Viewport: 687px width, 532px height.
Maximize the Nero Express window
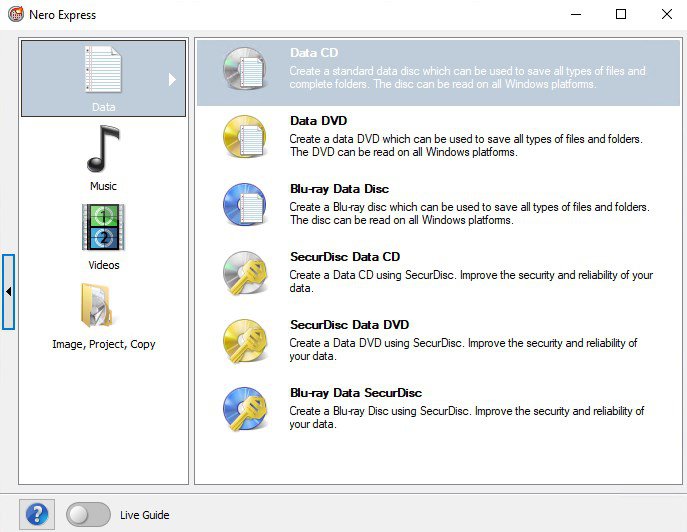[x=621, y=14]
